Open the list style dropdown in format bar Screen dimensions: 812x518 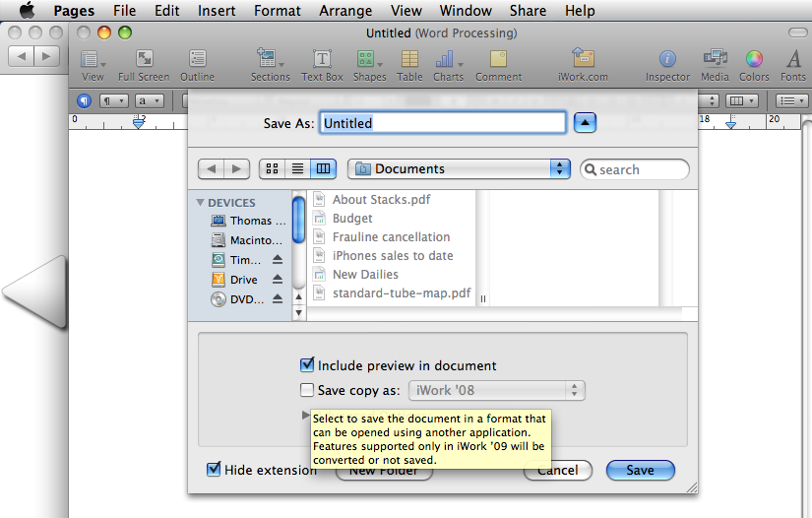click(791, 101)
